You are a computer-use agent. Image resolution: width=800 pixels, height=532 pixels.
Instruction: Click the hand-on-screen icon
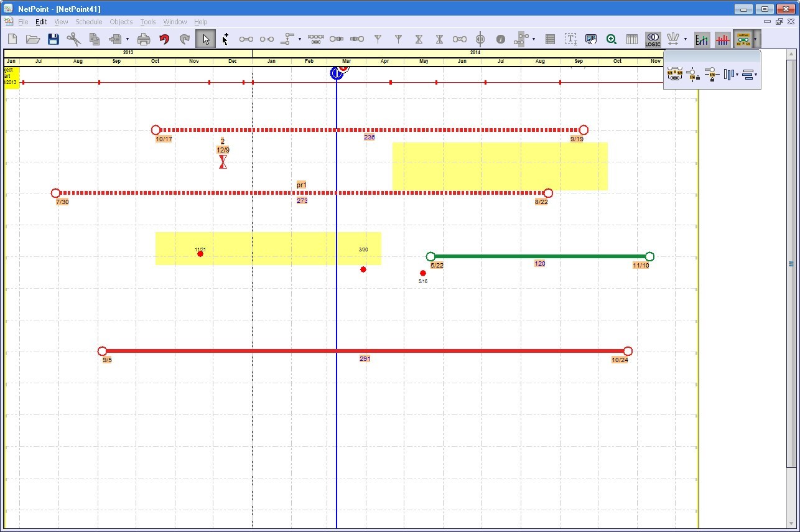click(x=591, y=39)
